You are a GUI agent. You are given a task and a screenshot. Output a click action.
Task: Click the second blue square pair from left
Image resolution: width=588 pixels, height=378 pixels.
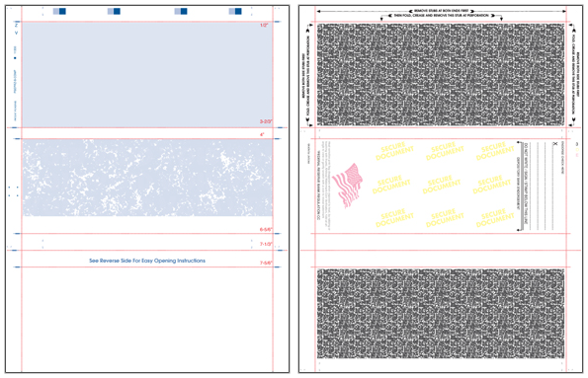[114, 11]
